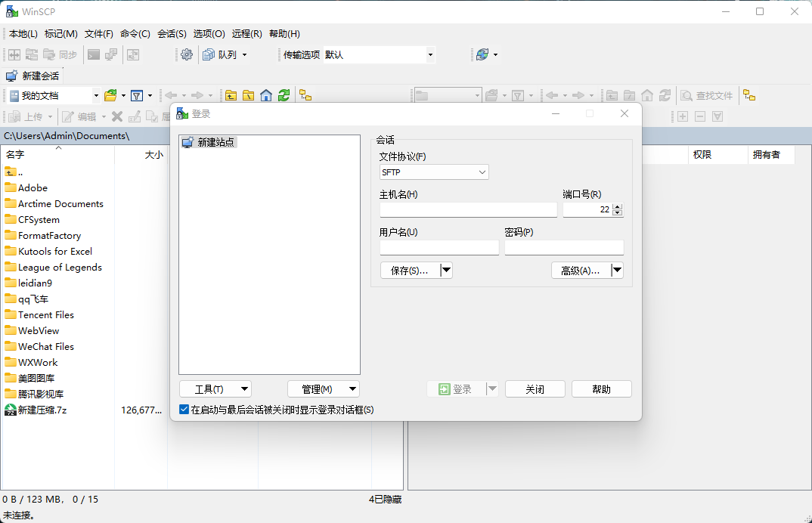Click the parent directory folder icon
This screenshot has height=523, width=812.
231,95
